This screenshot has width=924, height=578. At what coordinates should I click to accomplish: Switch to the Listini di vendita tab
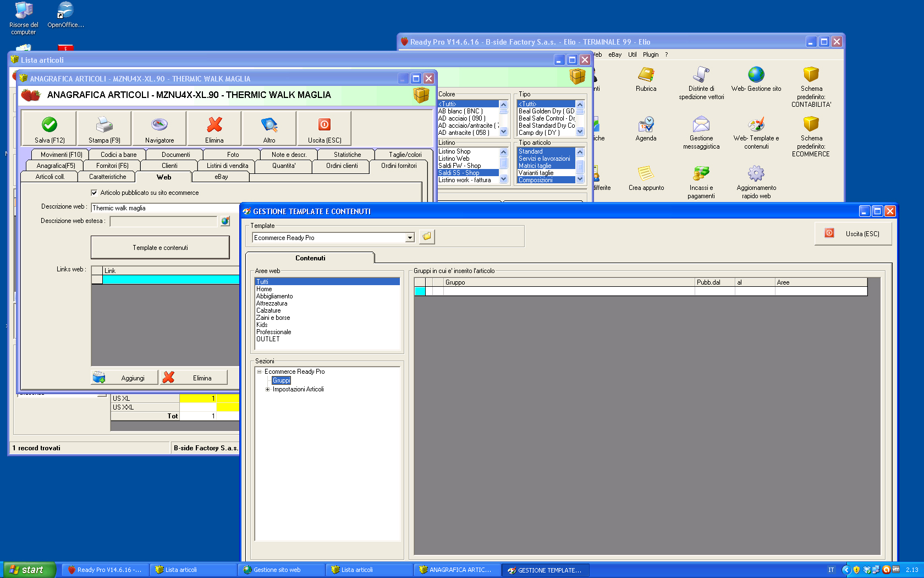click(227, 166)
